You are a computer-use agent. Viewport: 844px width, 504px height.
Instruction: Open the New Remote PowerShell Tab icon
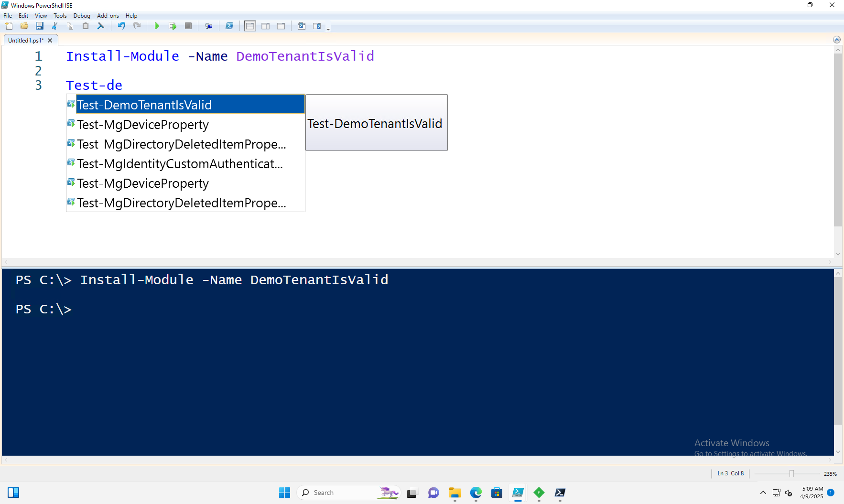[x=208, y=26]
